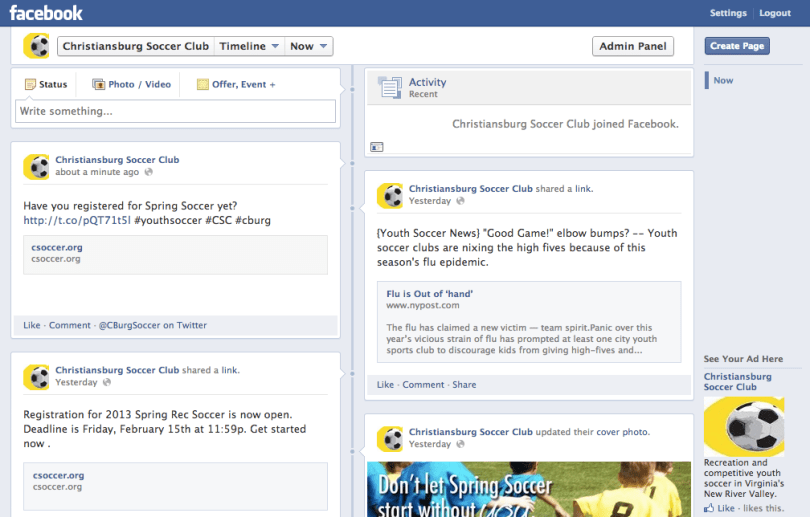Open the Admin Panel

632,46
